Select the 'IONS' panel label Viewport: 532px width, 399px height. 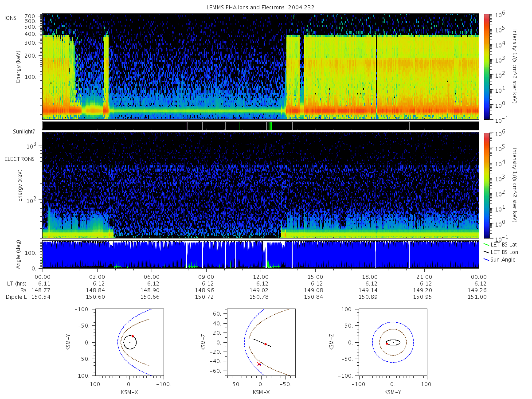pos(11,18)
